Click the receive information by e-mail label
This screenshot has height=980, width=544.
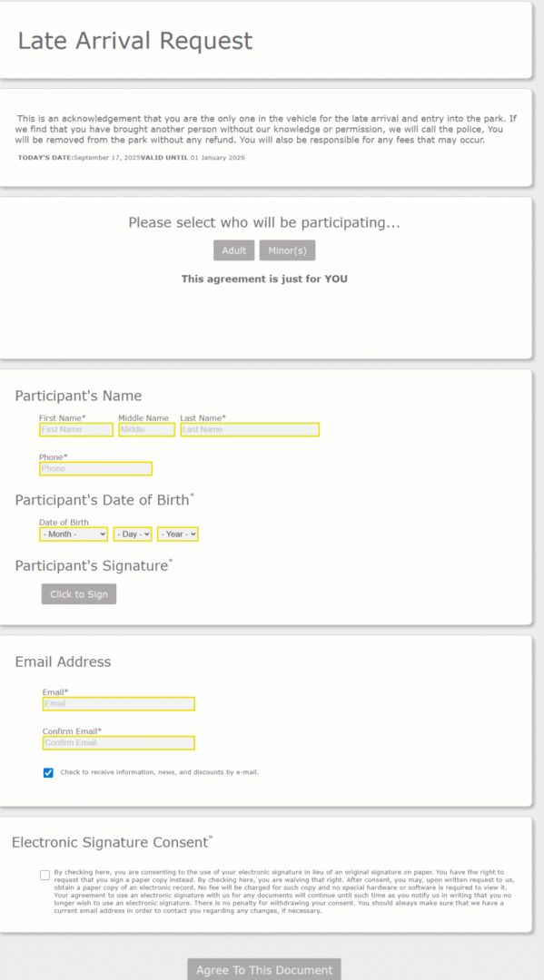click(x=160, y=772)
